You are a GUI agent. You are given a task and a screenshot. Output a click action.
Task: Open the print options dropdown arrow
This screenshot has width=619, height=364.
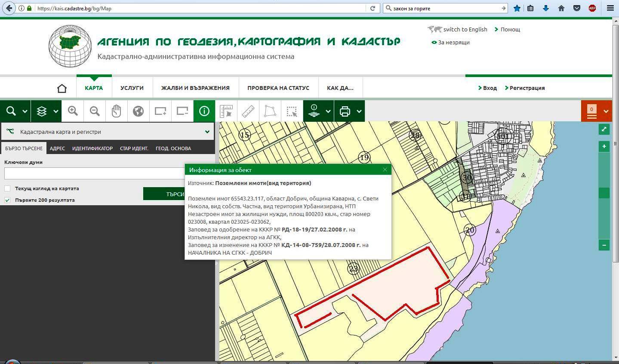(359, 111)
